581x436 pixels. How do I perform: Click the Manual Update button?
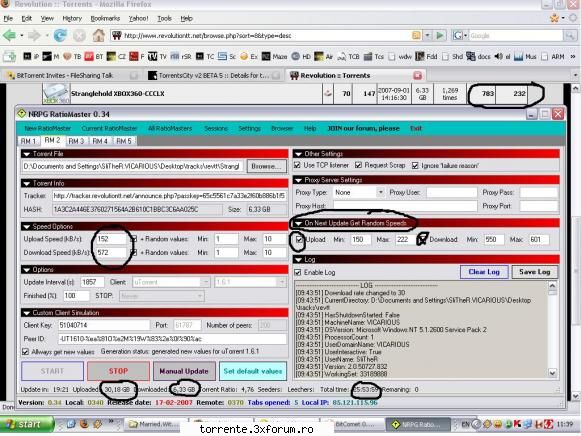pos(184,371)
